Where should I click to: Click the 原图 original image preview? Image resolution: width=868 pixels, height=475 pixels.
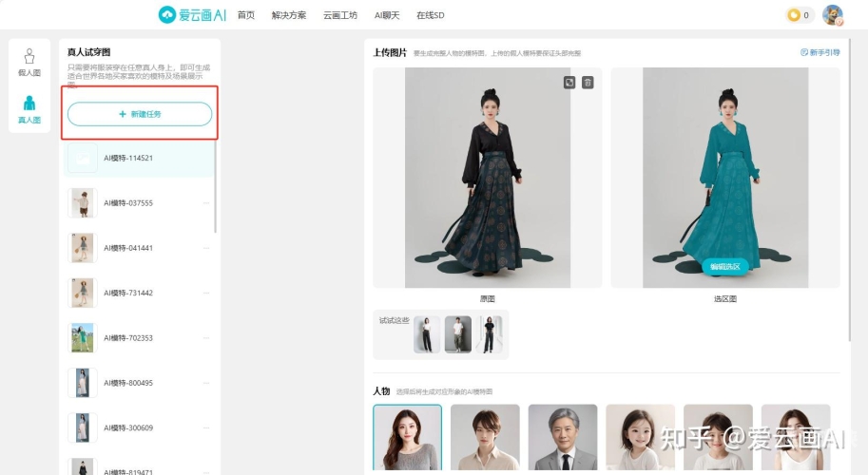click(487, 178)
